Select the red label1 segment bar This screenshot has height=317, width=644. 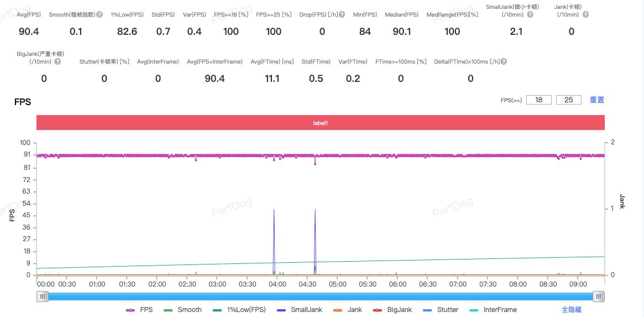click(x=321, y=123)
